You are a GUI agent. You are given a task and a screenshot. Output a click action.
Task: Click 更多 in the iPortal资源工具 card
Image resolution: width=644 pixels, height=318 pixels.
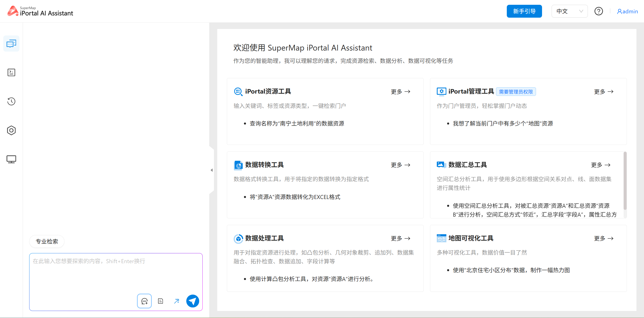click(x=401, y=92)
